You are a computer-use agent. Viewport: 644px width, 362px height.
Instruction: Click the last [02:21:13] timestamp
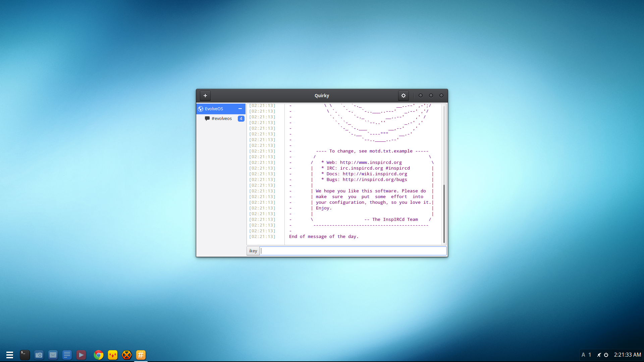tap(262, 237)
